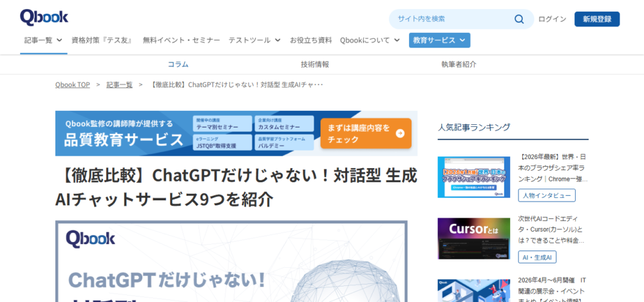Image resolution: width=644 pixels, height=302 pixels.
Task: Select カスタムセミナー in banner
Action: (x=284, y=124)
